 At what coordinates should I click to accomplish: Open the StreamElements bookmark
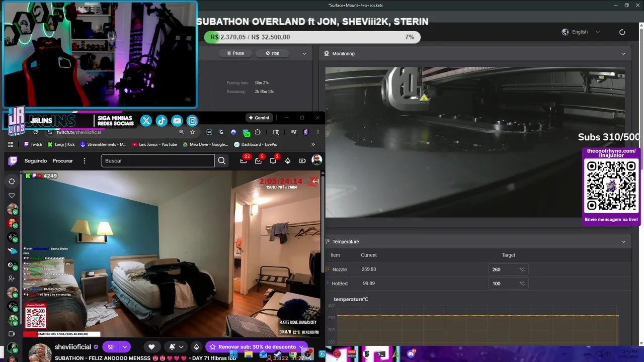(103, 144)
